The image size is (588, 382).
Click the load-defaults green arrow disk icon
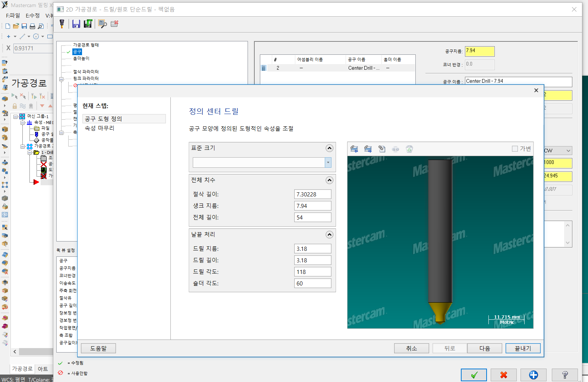click(88, 24)
